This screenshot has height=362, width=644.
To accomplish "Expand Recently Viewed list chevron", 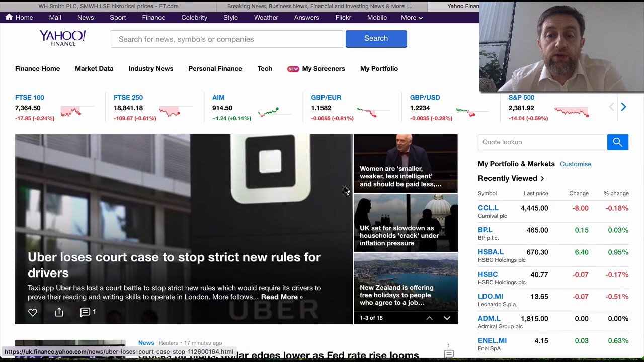I will [542, 178].
